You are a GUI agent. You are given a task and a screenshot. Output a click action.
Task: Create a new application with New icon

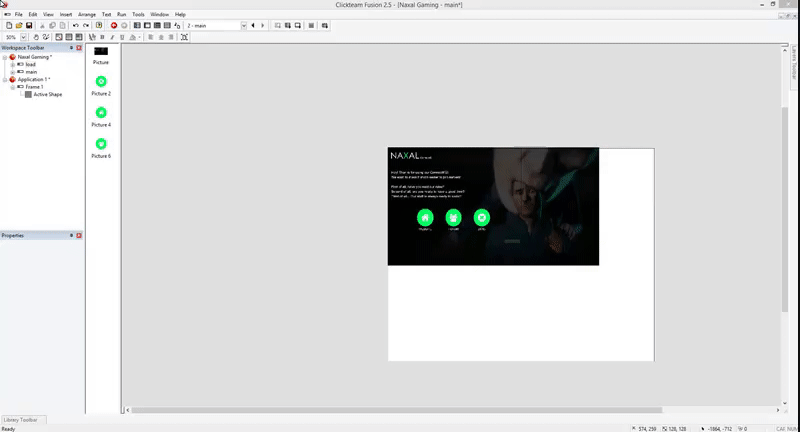coord(9,26)
